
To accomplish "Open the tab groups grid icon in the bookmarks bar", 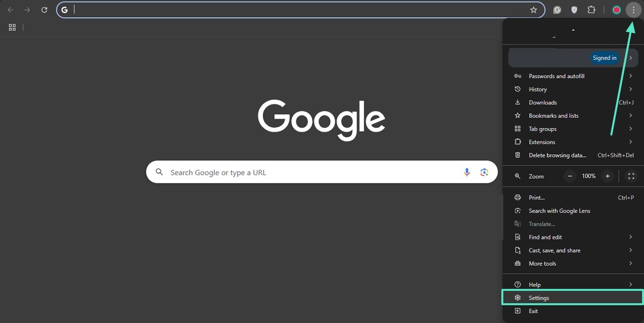I will pyautogui.click(x=12, y=27).
